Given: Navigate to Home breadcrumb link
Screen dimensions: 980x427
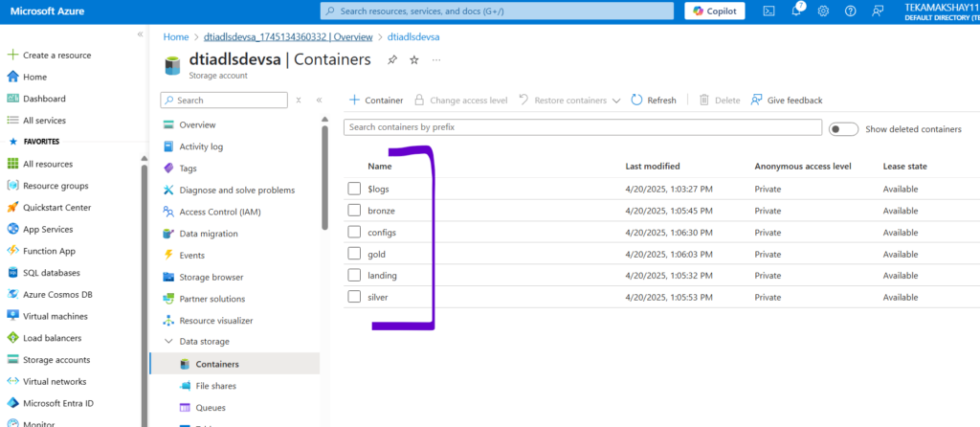Looking at the screenshot, I should point(175,36).
